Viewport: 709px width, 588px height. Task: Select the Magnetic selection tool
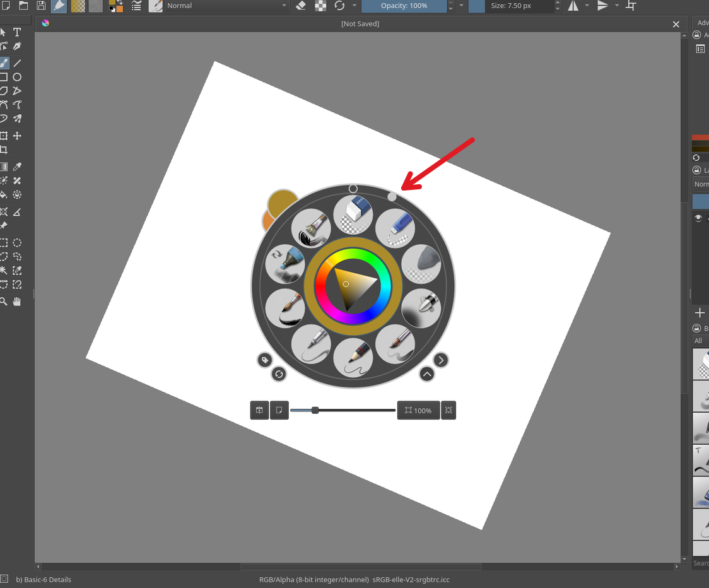click(x=17, y=285)
